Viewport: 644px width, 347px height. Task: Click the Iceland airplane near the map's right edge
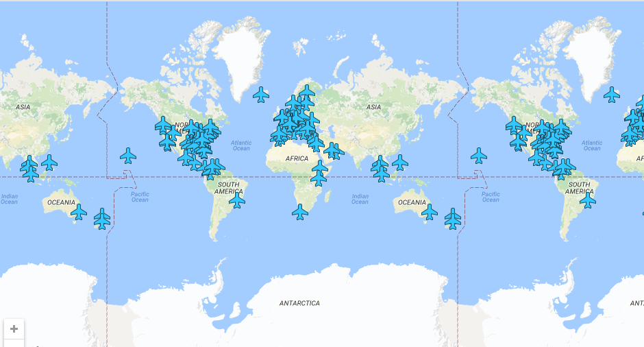612,95
